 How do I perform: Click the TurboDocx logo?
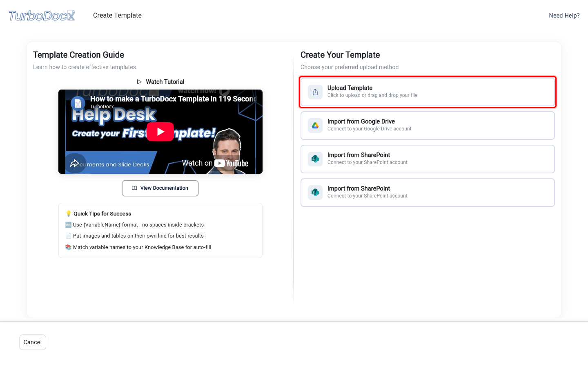42,16
